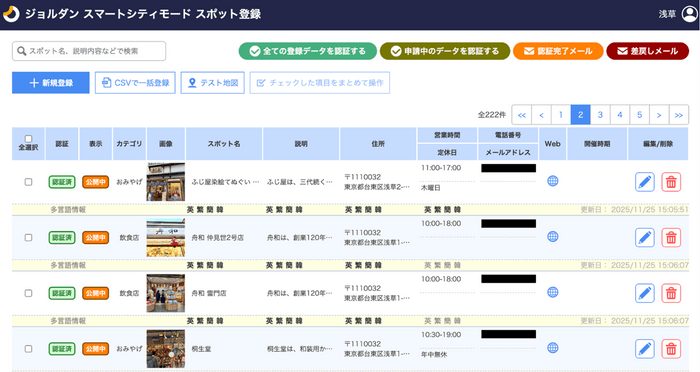Click 公開中 badge in ふじ屋染絵てぬぐい row

[x=96, y=182]
